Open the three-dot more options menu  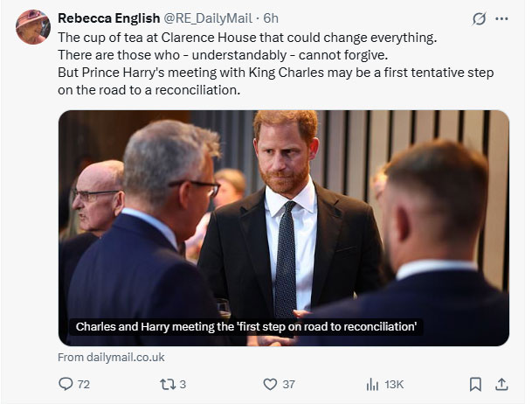(x=501, y=18)
